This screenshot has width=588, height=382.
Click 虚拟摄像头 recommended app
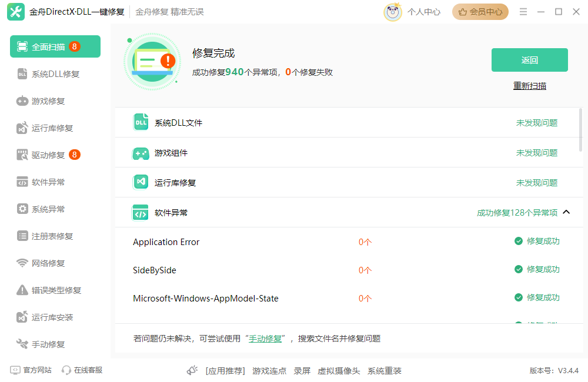tap(339, 371)
